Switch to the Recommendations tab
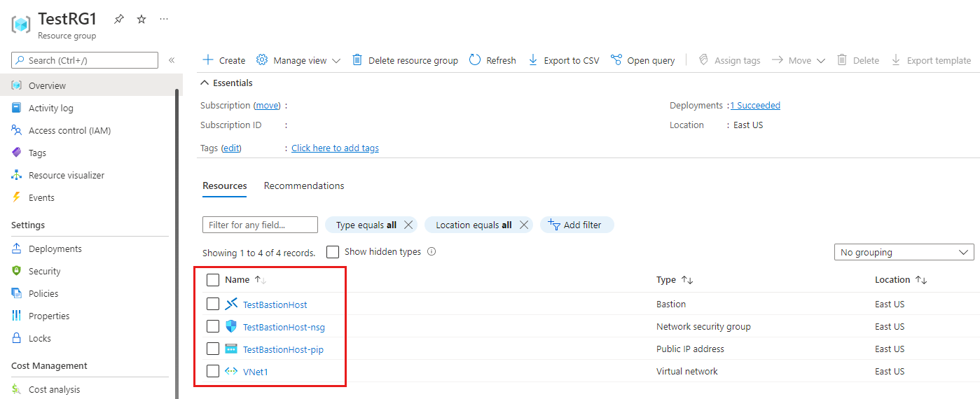Image resolution: width=980 pixels, height=399 pixels. 304,185
